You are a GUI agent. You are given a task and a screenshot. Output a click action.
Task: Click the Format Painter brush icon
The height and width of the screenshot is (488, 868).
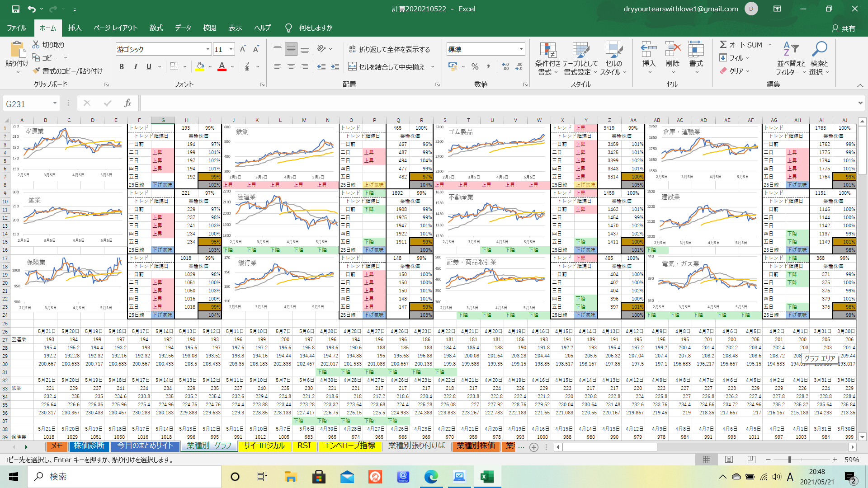tap(37, 71)
